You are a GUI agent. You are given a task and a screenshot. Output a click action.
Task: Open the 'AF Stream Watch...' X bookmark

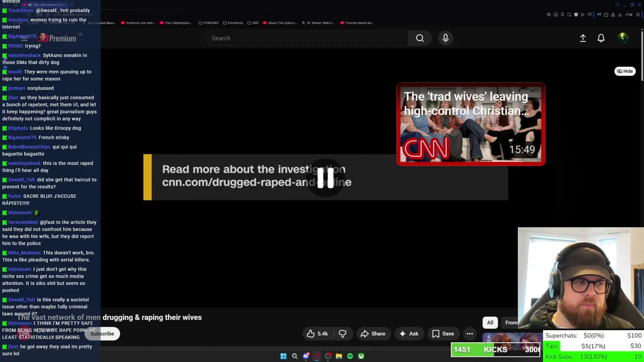pos(317,23)
